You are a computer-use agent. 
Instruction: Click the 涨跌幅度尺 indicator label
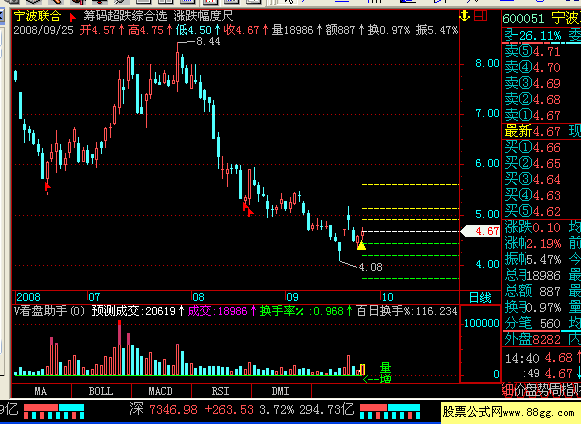pos(203,16)
